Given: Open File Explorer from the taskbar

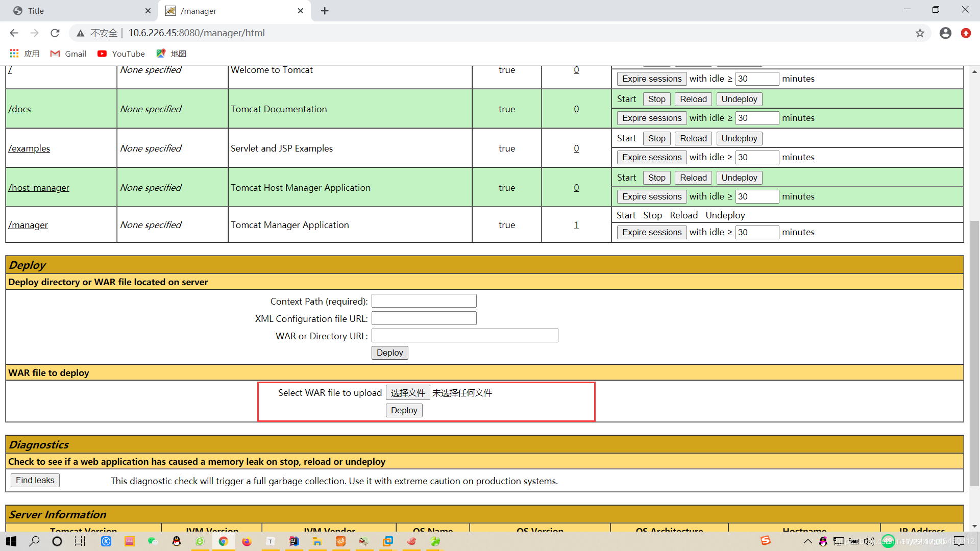Looking at the screenshot, I should [317, 541].
